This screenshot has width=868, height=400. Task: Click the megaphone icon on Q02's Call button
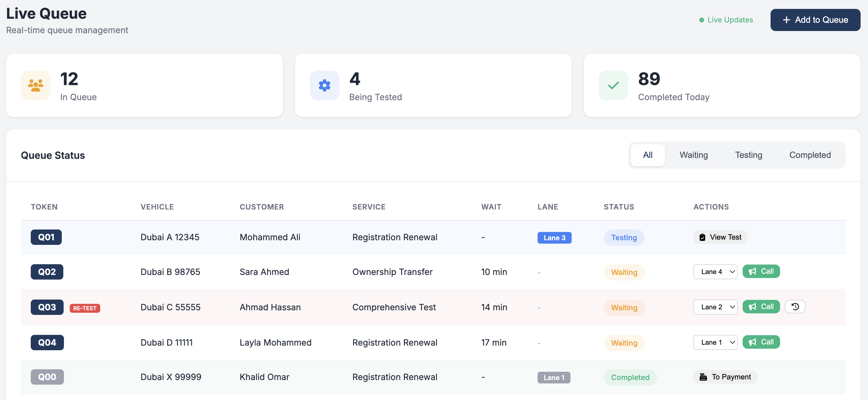tap(753, 271)
